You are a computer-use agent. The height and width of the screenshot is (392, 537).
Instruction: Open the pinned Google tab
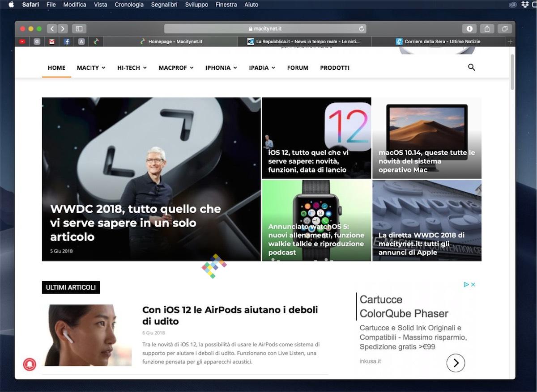pos(37,42)
